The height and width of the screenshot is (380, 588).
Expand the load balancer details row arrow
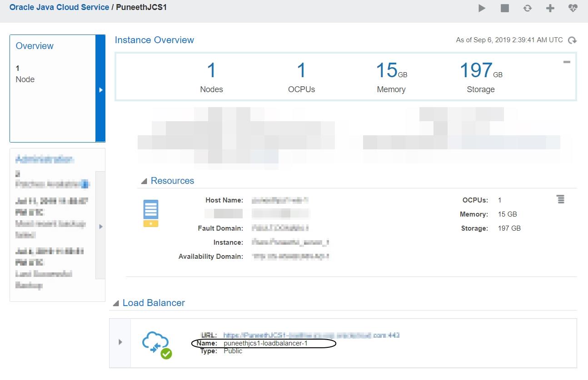click(120, 342)
